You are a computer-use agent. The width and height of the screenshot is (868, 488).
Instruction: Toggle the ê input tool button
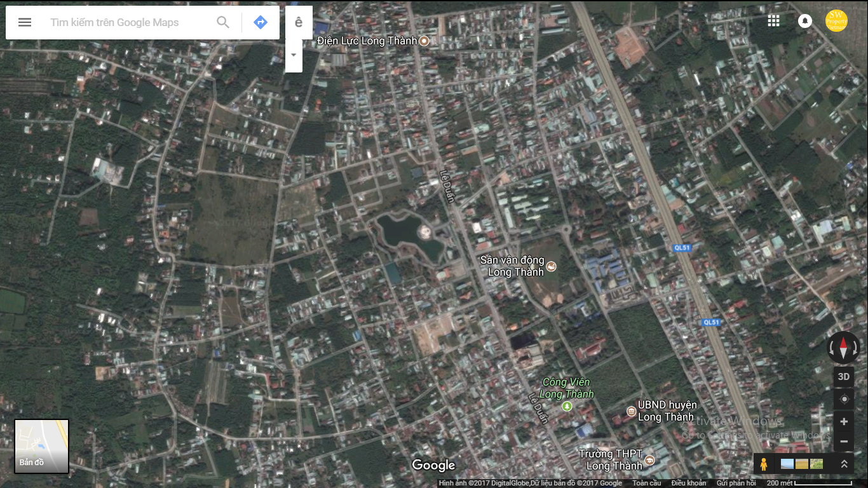299,22
